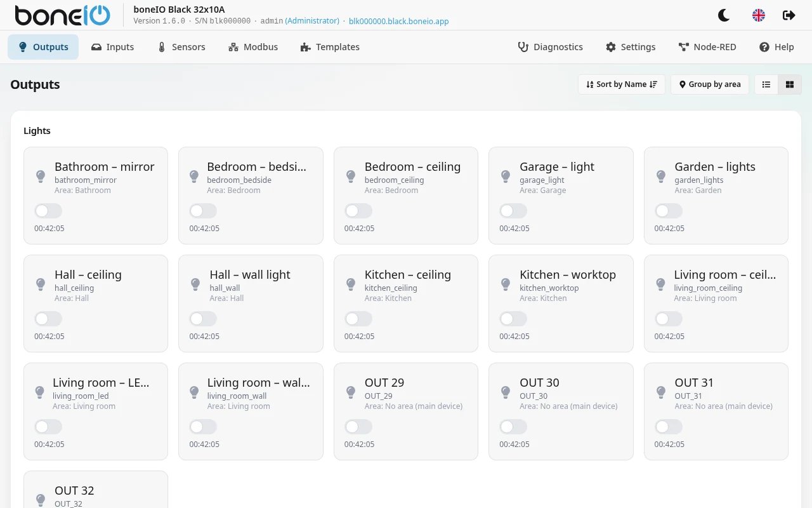812x508 pixels.
Task: Click bulb icon on OUT 31 card
Action: [661, 392]
